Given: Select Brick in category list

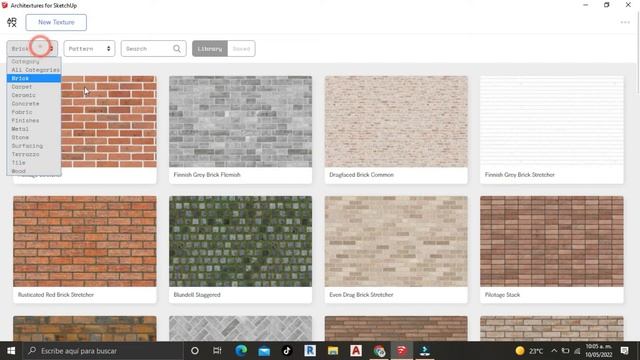Looking at the screenshot, I should 34,78.
